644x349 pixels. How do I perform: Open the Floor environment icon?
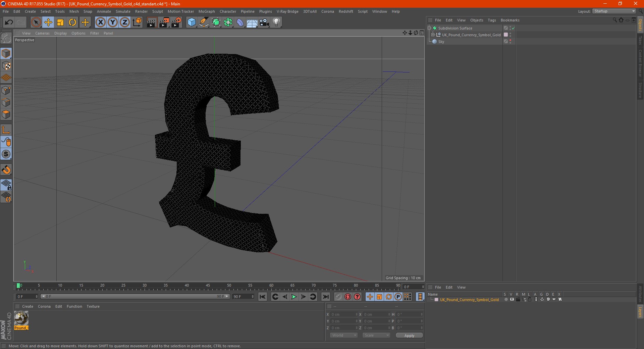coord(252,22)
